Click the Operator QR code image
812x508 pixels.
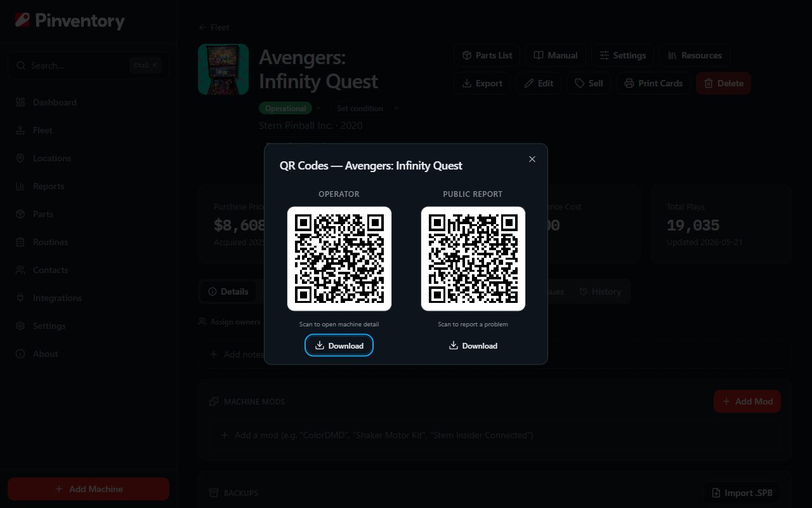[339, 258]
